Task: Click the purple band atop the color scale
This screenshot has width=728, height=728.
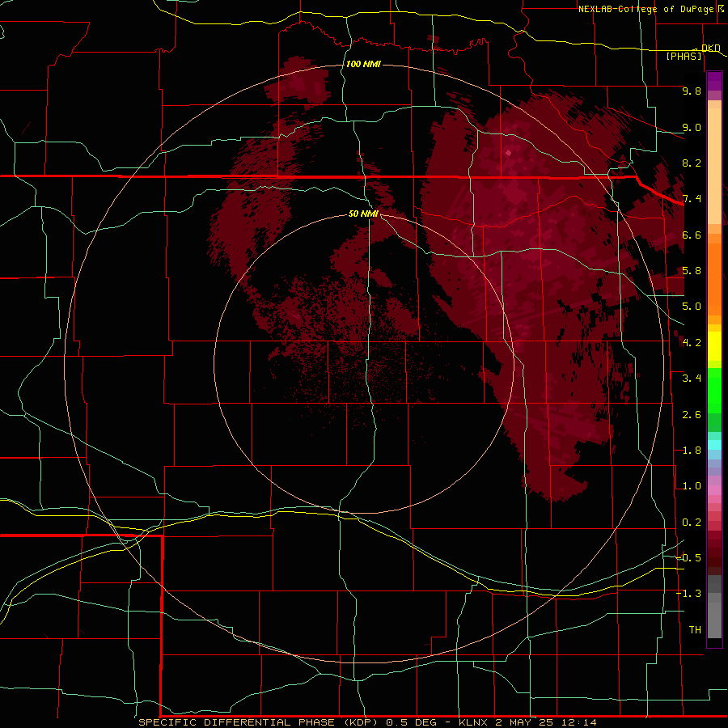Action: pyautogui.click(x=714, y=81)
